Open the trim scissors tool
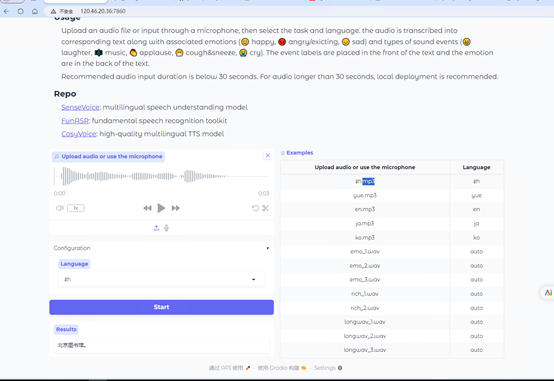 tap(265, 208)
